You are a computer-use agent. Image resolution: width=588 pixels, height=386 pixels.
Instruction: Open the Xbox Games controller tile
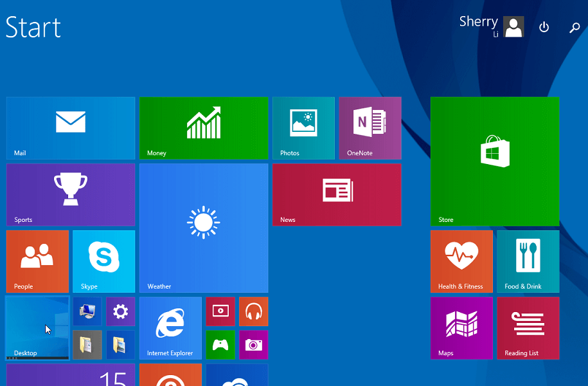[x=220, y=345]
